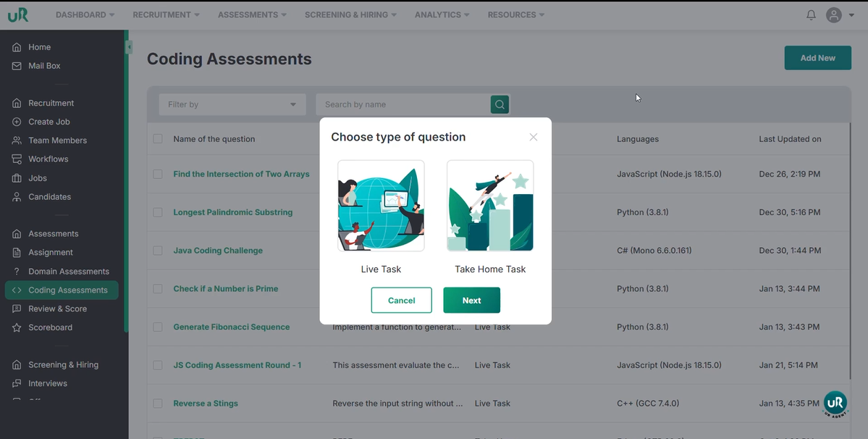Click the uR logo in the header
This screenshot has height=439, width=868.
[18, 14]
